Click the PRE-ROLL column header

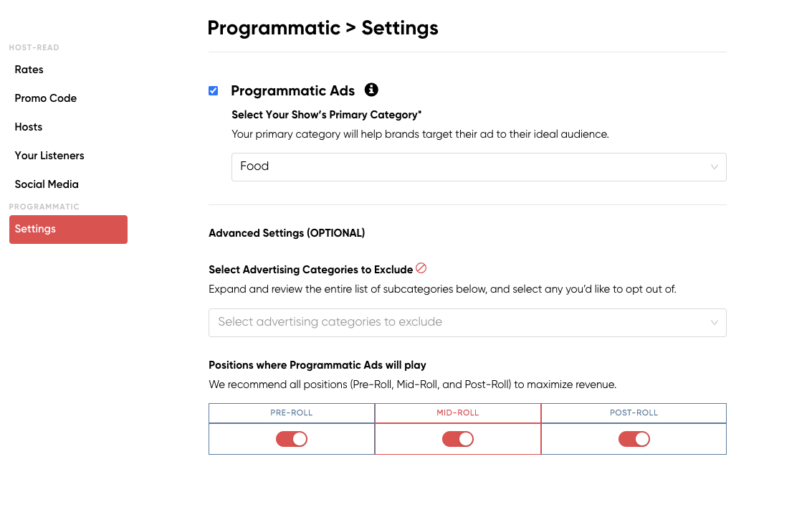tap(292, 413)
